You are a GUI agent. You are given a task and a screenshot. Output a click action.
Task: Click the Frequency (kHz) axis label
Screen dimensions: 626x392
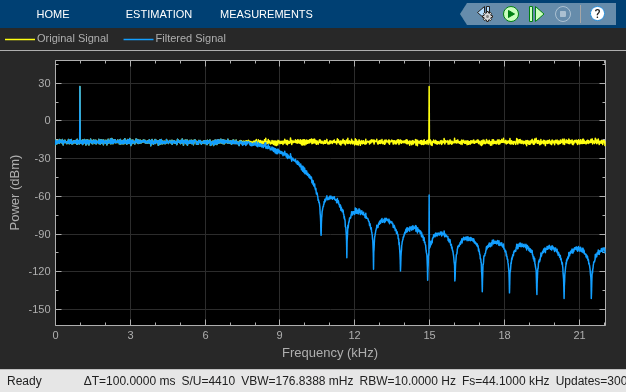(330, 353)
